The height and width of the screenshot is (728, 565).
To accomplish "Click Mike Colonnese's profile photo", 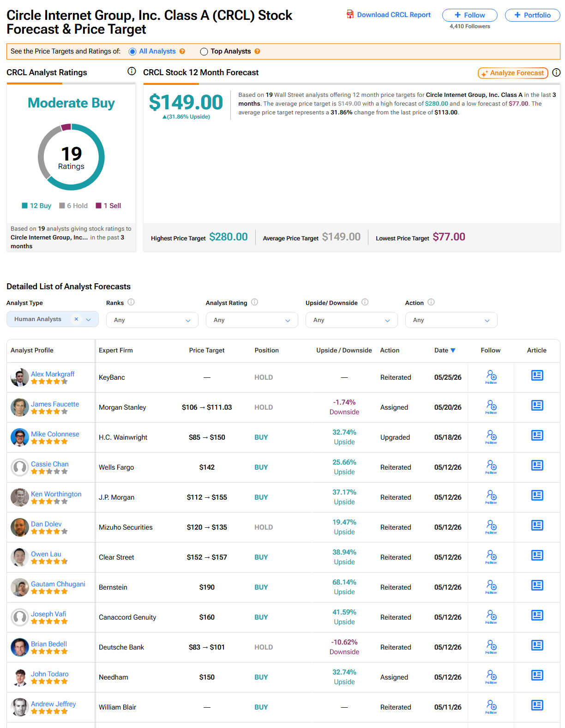I will tap(19, 437).
